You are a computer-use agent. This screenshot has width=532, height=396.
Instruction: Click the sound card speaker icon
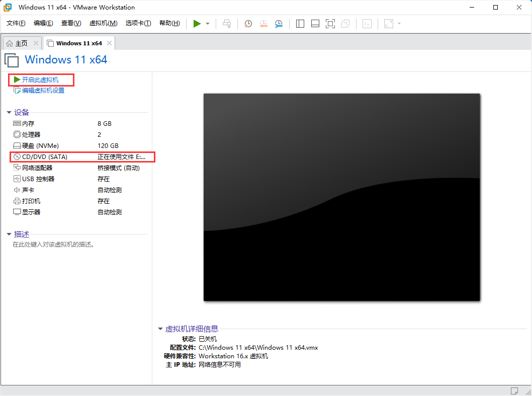[17, 190]
